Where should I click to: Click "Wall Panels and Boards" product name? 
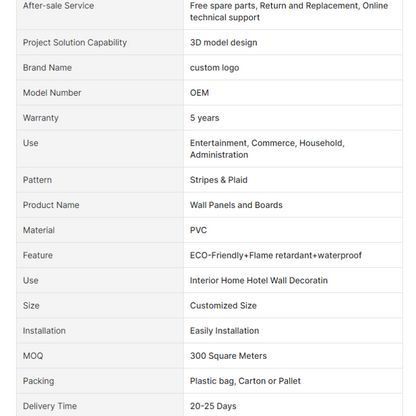[x=236, y=205]
